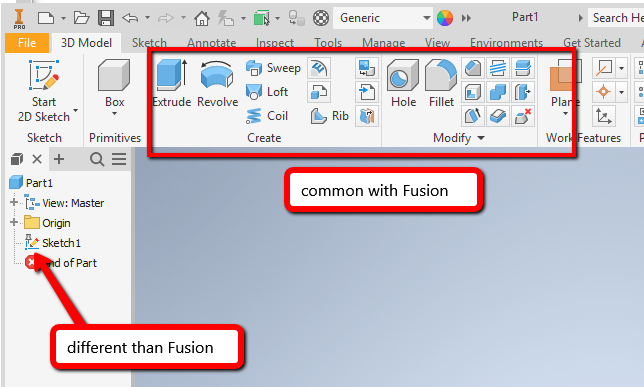Select the Rib tool
Image resolution: width=644 pixels, height=387 pixels.
point(329,116)
